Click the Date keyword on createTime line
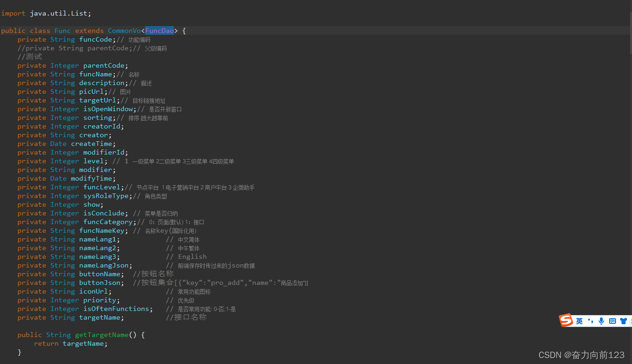Viewport: 632px width, 364px height. [x=59, y=144]
